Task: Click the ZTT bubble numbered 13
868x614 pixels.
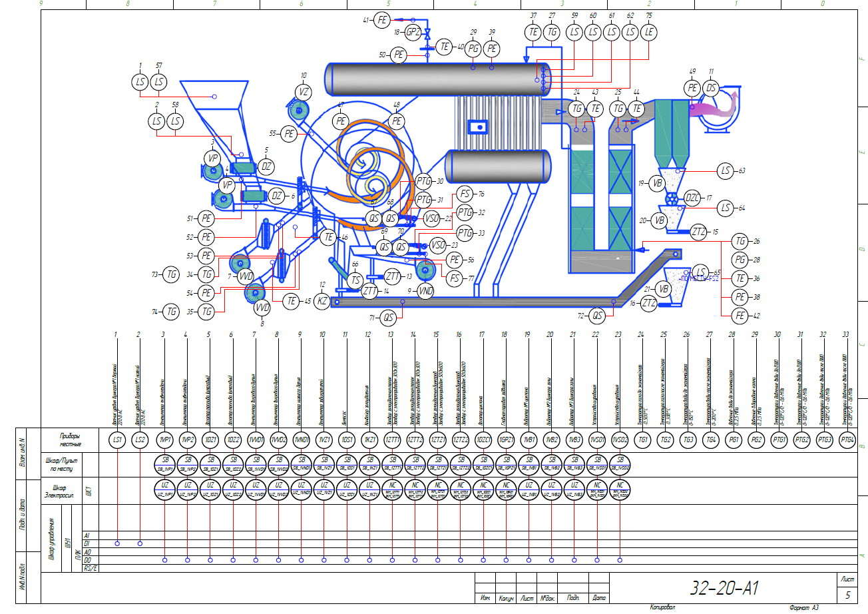Action: pyautogui.click(x=392, y=276)
